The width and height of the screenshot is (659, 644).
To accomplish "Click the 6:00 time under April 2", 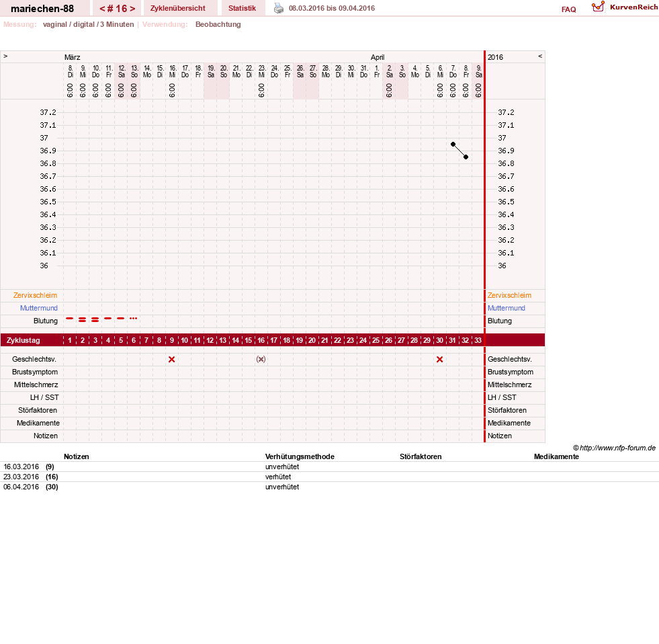I will (389, 90).
